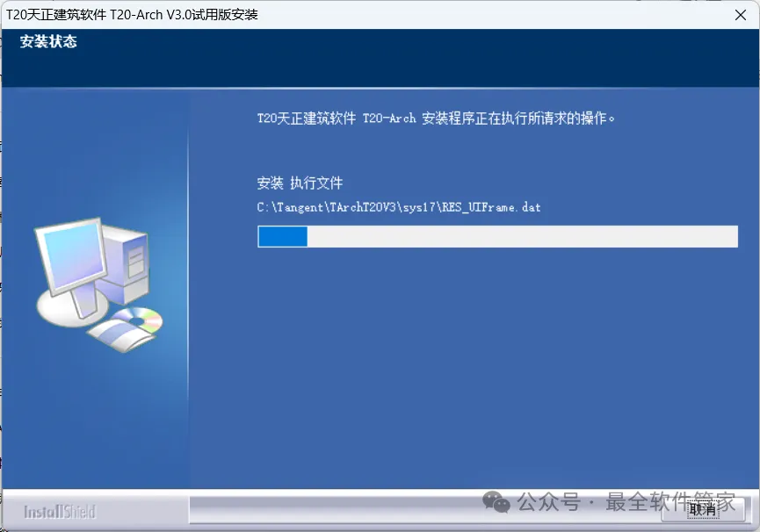Click the installation progress bar
Viewport: 760px width, 532px height.
(497, 237)
